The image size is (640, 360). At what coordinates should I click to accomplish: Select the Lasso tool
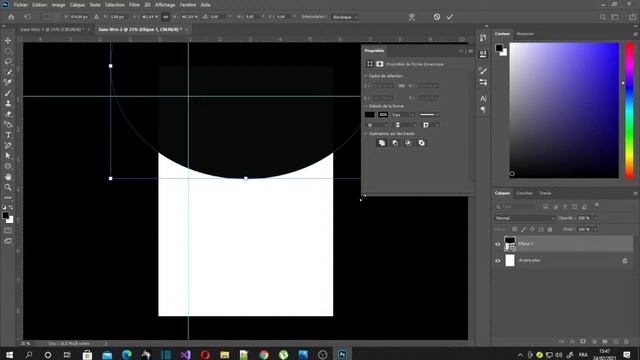pyautogui.click(x=8, y=61)
